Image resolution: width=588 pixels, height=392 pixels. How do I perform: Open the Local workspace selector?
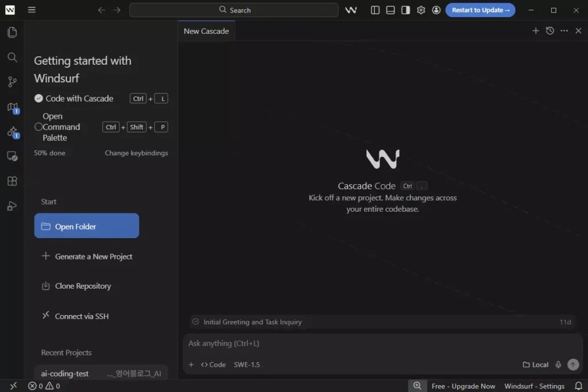(536, 364)
